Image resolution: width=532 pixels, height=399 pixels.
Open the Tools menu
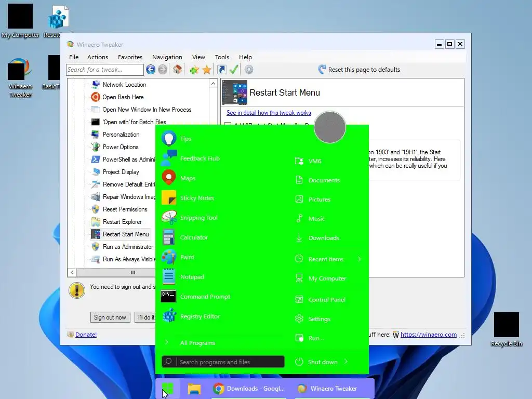(x=222, y=57)
